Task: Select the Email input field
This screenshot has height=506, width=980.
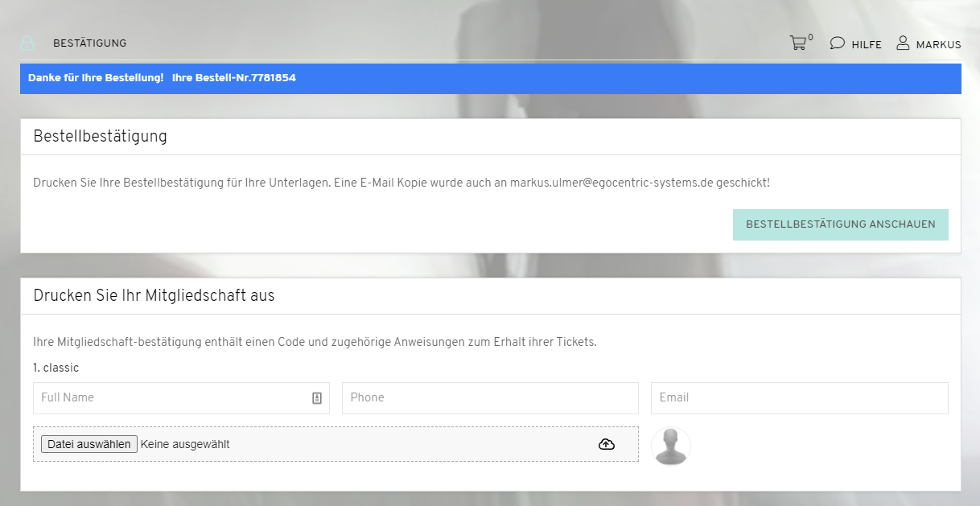Action: 798,397
